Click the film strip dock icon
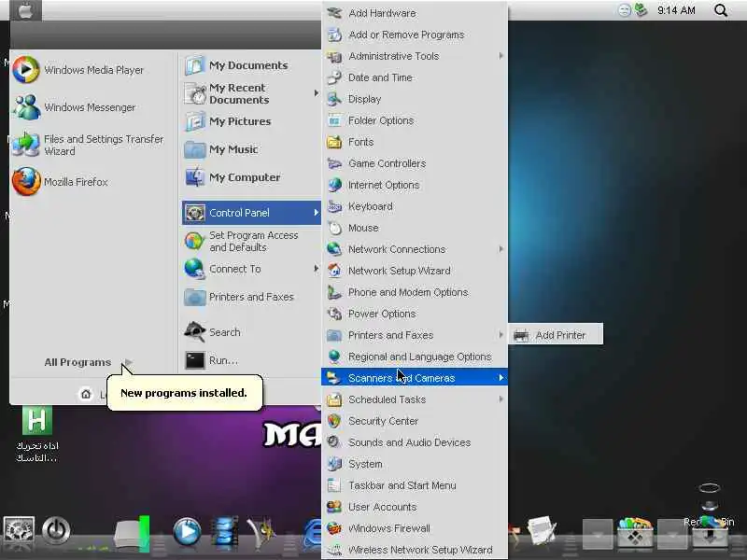Viewport: 747px width, 560px height. coord(224,531)
